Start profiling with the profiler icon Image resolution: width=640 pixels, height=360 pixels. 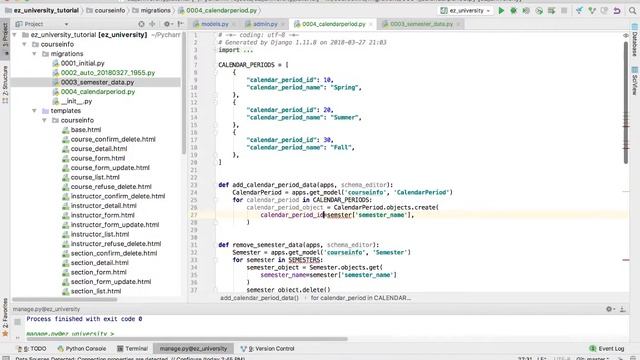pyautogui.click(x=539, y=11)
